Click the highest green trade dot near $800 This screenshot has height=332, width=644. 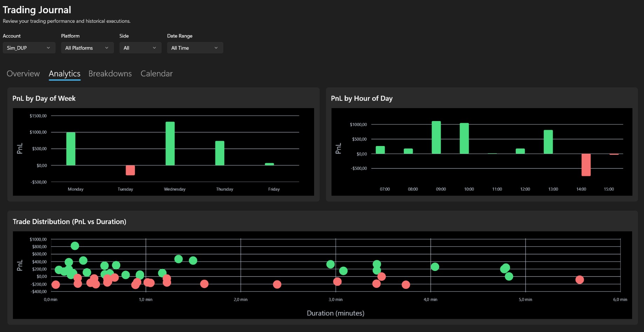[x=75, y=246]
